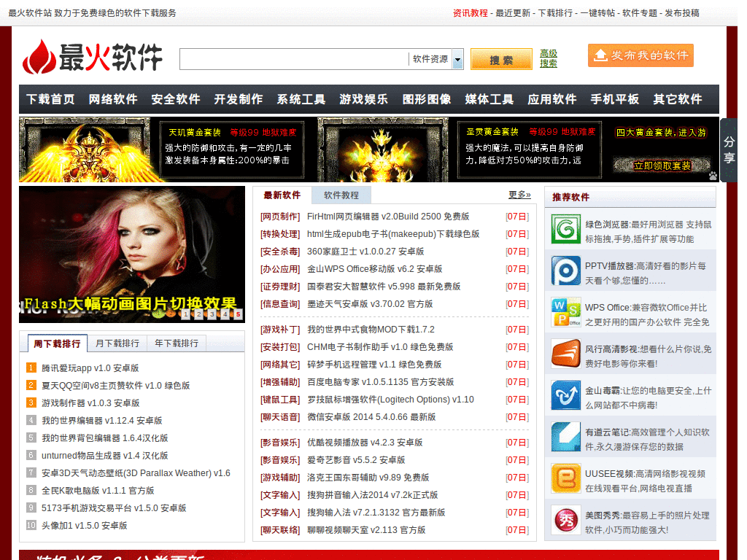Viewport: 747px width, 560px height.
Task: Open 网络软件 in the navigation bar
Action: 113,99
